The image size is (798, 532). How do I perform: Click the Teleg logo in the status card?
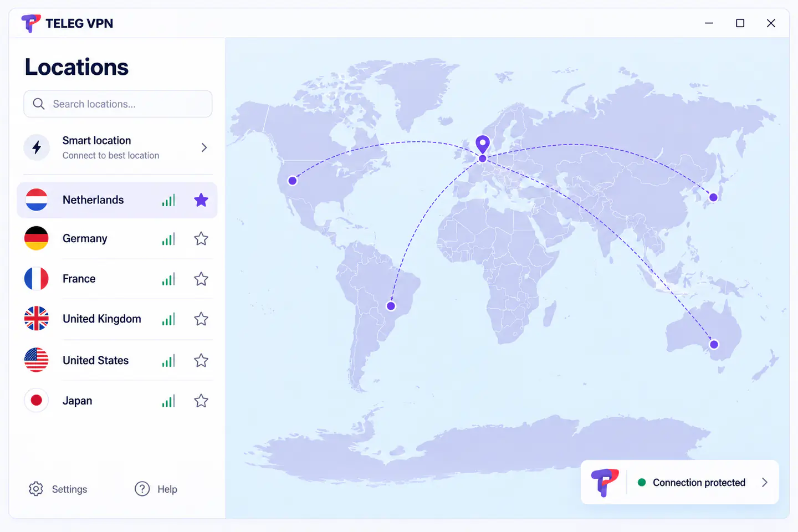point(605,482)
